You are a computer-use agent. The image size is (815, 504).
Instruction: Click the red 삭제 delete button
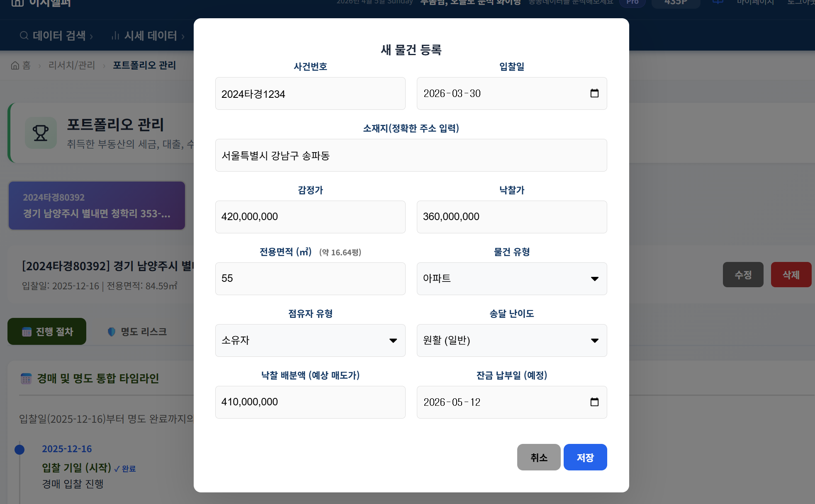coord(791,274)
